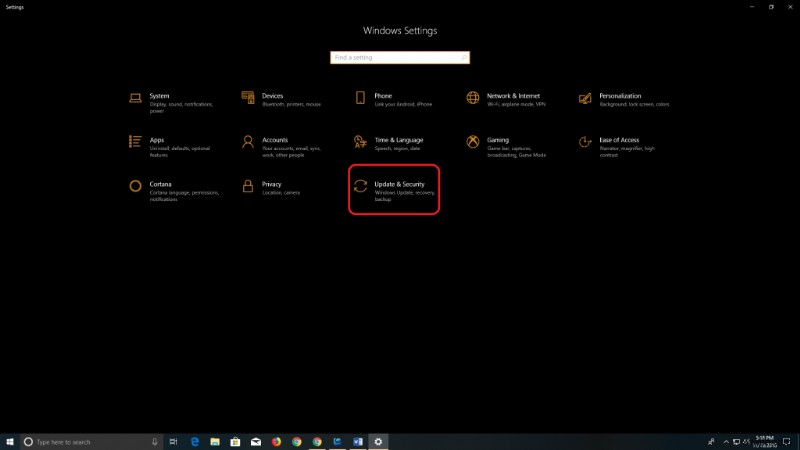This screenshot has height=450, width=800.
Task: Show hidden system tray icons
Action: tap(726, 442)
